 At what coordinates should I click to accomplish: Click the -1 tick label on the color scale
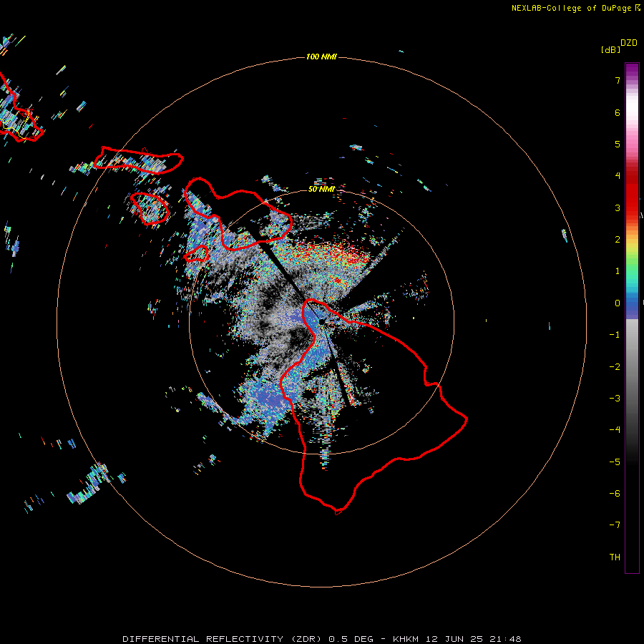pos(615,335)
